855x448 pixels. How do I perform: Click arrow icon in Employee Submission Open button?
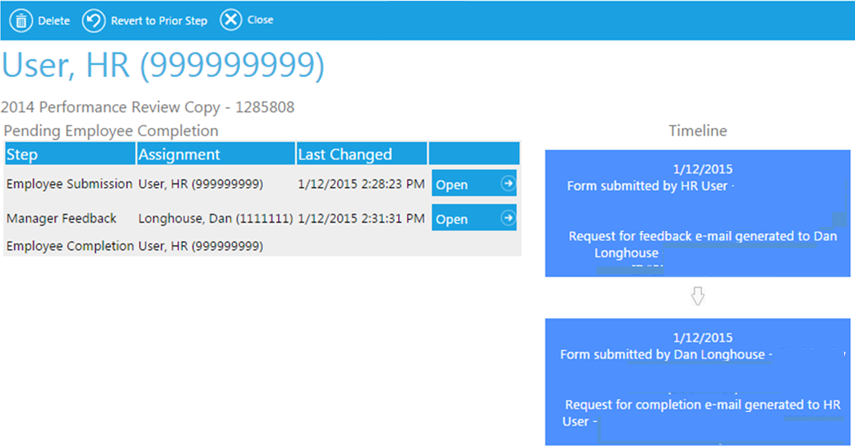click(507, 184)
